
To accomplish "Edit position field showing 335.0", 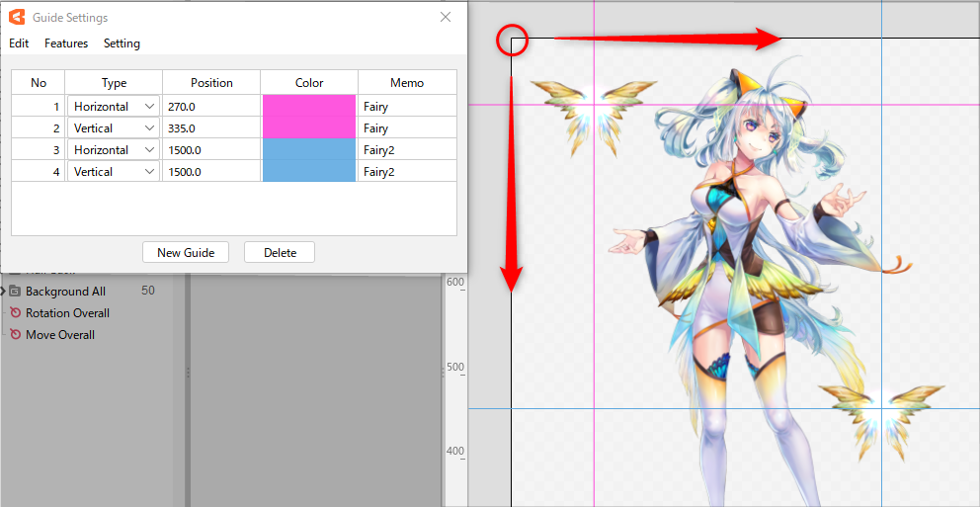I will pyautogui.click(x=211, y=128).
